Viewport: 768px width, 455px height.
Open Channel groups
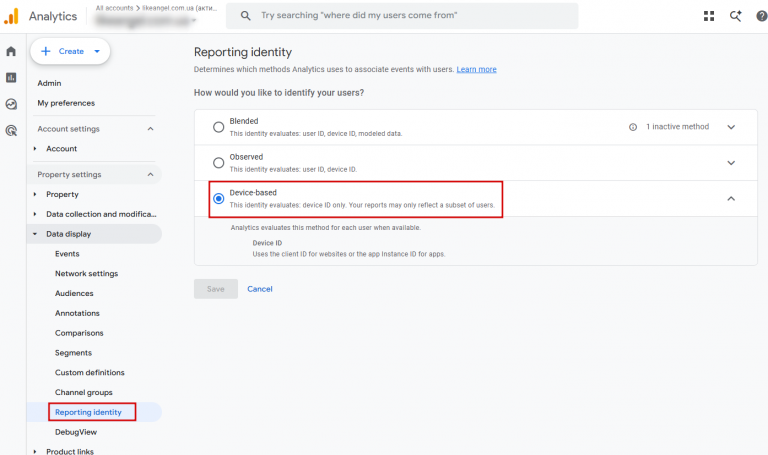point(84,392)
